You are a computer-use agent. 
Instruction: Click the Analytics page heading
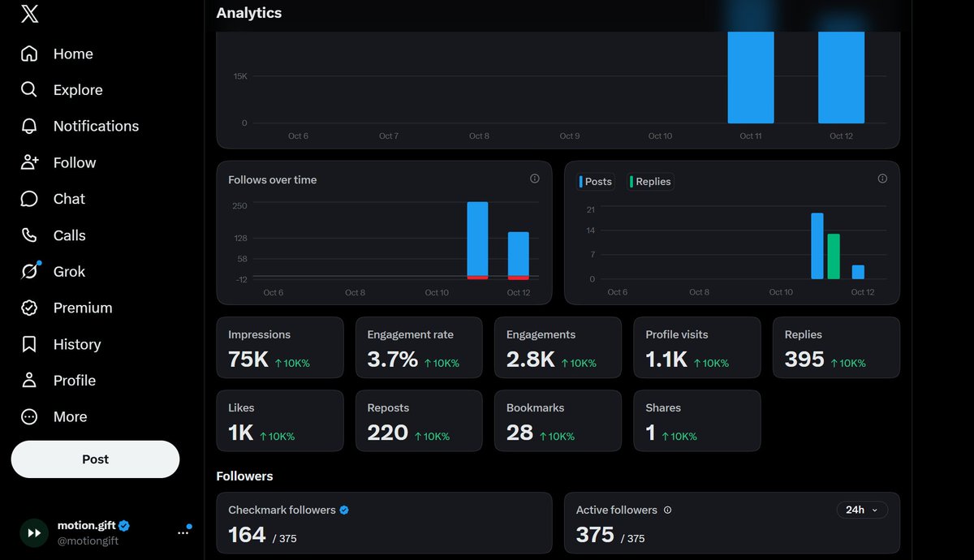(x=249, y=13)
